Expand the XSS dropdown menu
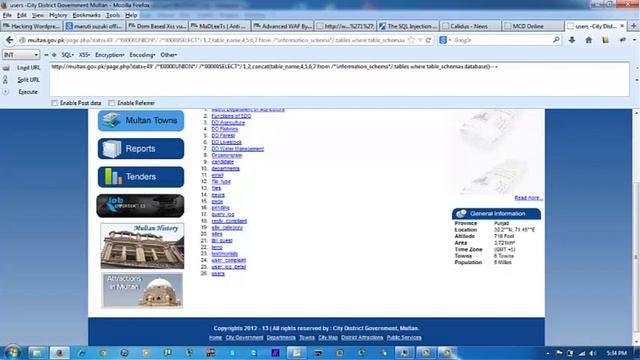 pos(84,55)
